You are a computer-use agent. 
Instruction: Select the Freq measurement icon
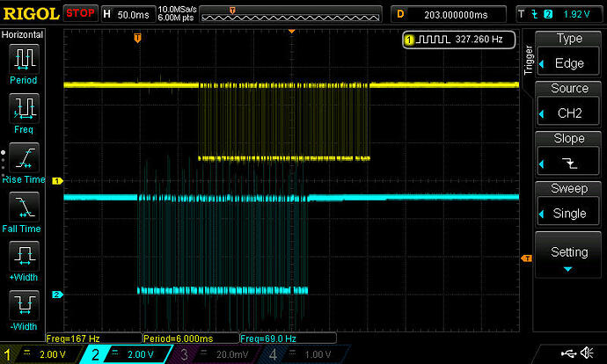click(x=24, y=108)
